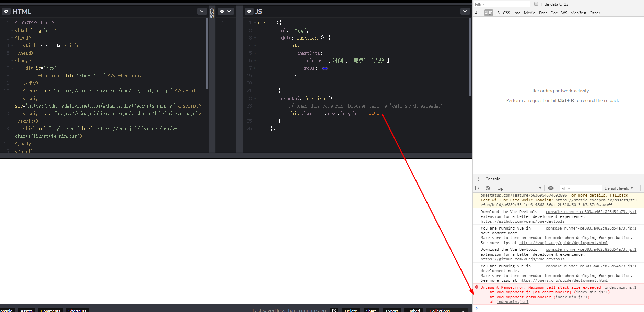The width and height of the screenshot is (644, 312).
Task: Click the Share button
Action: pos(371,310)
